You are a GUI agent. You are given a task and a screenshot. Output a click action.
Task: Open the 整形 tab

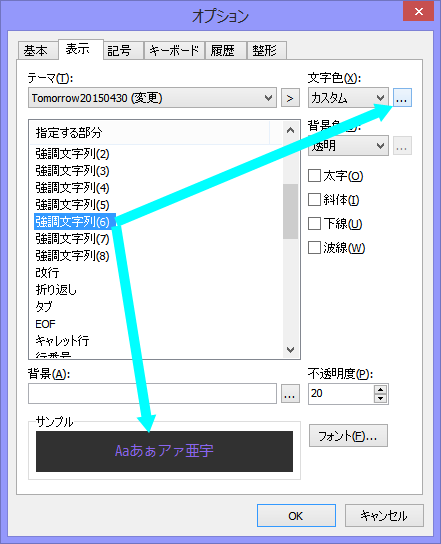pos(266,51)
